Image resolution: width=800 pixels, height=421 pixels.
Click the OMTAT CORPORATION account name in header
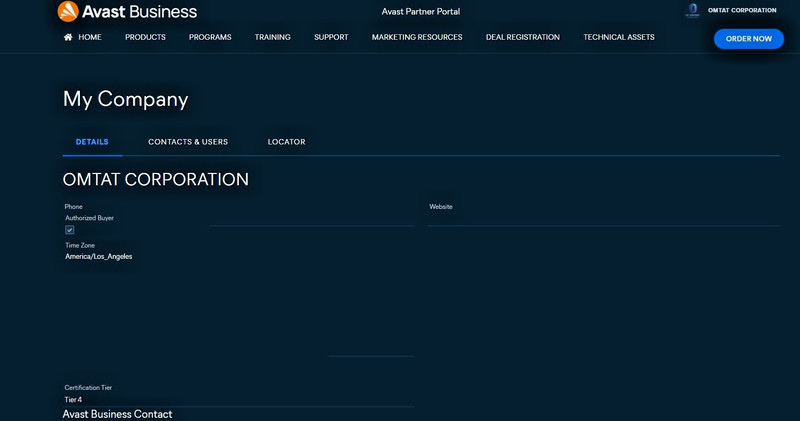[742, 10]
